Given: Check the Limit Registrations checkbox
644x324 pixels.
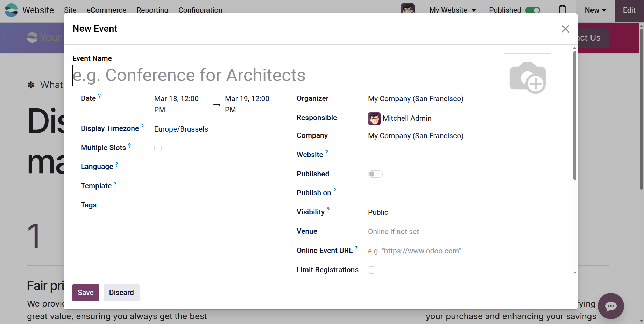Looking at the screenshot, I should click(x=371, y=270).
